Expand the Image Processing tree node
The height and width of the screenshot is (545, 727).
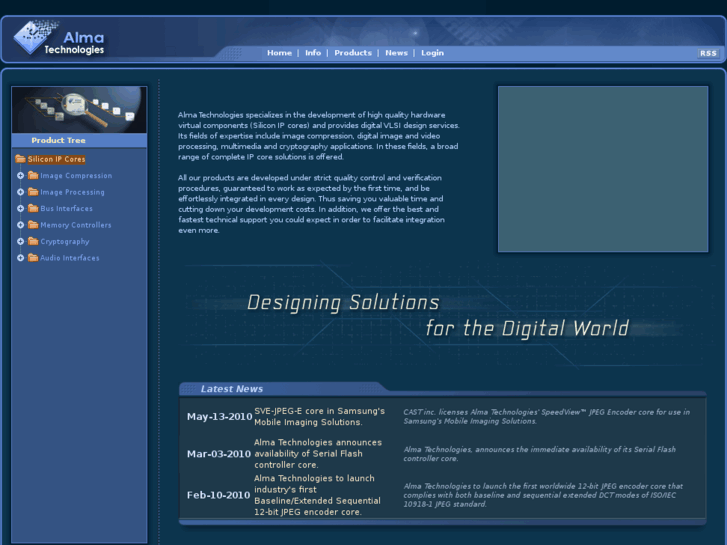(20, 192)
